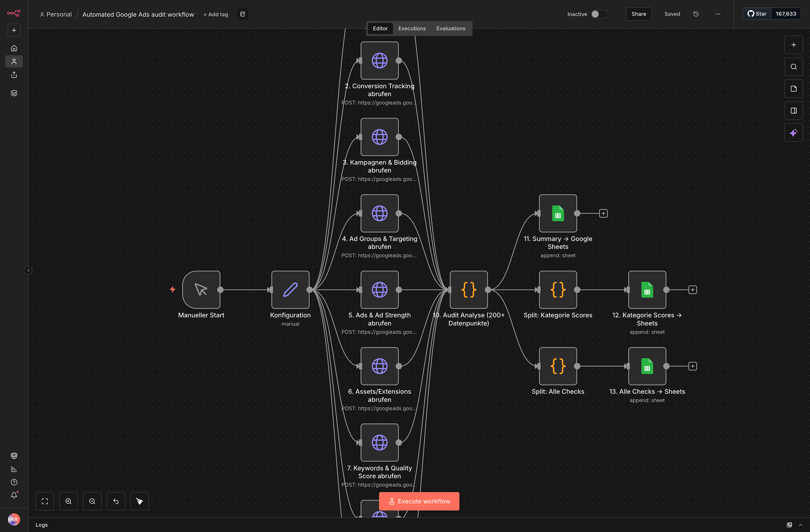Open the AI assistant sparkle icon
This screenshot has height=532, width=810.
(x=793, y=133)
